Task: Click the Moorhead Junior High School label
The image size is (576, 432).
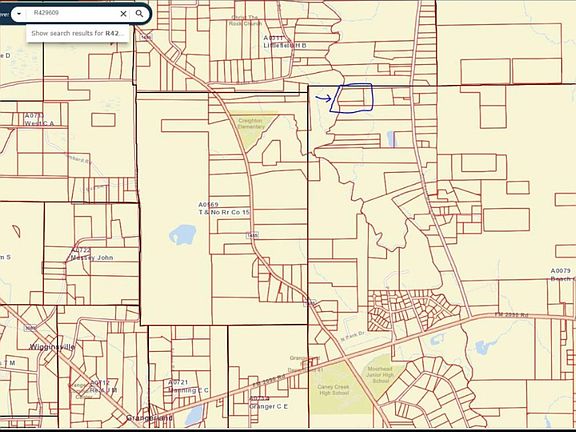Action: [380, 375]
